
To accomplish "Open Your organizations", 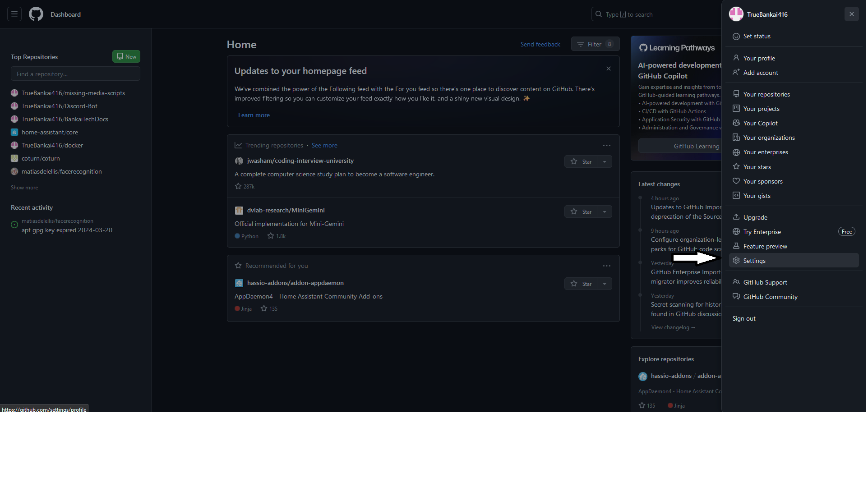I will [794, 138].
